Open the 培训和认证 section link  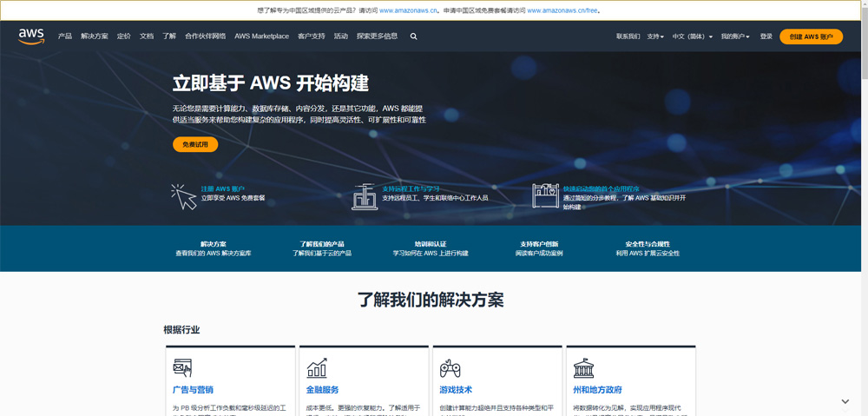coord(430,244)
